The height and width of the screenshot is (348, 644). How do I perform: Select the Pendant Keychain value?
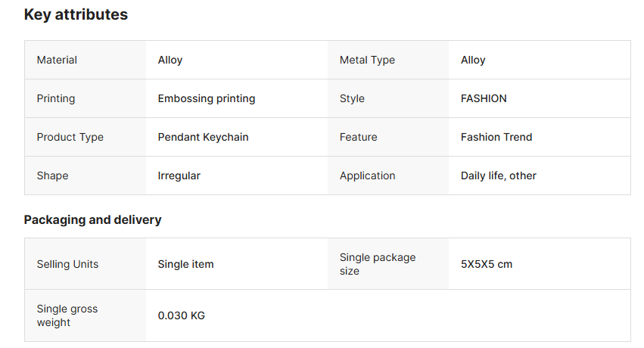[x=203, y=137]
